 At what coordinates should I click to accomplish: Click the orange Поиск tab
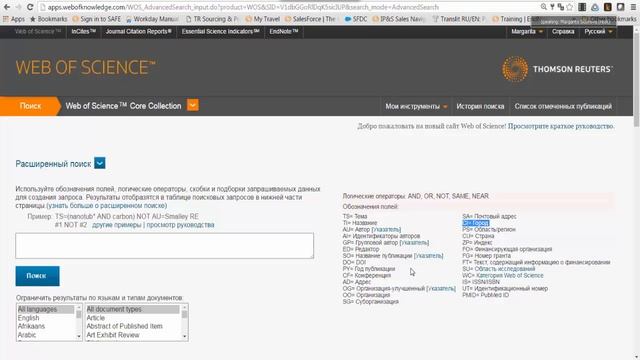pyautogui.click(x=30, y=106)
